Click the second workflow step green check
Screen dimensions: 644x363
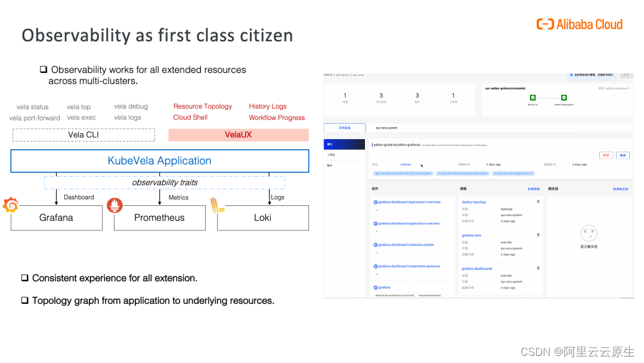pos(564,97)
